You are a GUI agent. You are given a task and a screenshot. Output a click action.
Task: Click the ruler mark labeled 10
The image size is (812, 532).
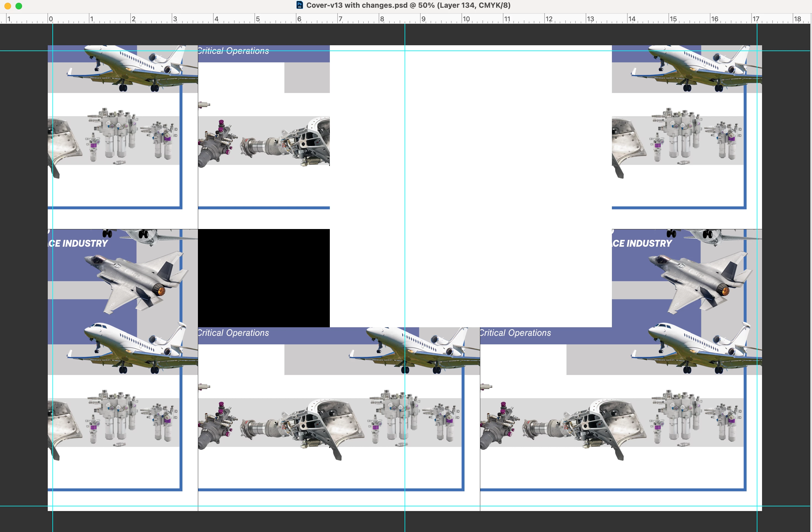tap(466, 19)
